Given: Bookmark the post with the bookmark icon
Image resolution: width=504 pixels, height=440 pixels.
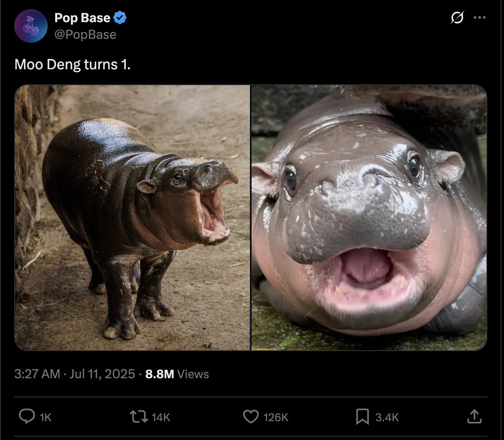Looking at the screenshot, I should coord(362,417).
